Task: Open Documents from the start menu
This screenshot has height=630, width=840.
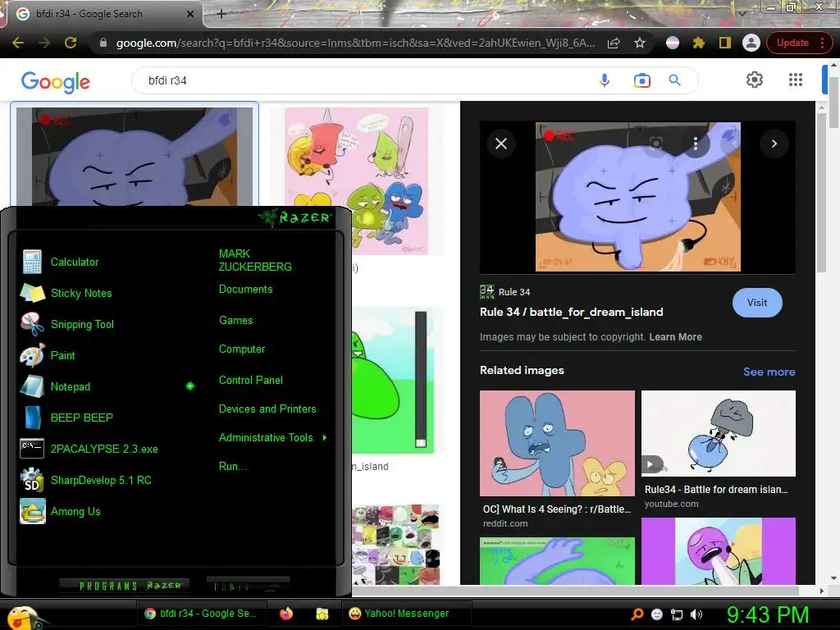Action: click(245, 290)
